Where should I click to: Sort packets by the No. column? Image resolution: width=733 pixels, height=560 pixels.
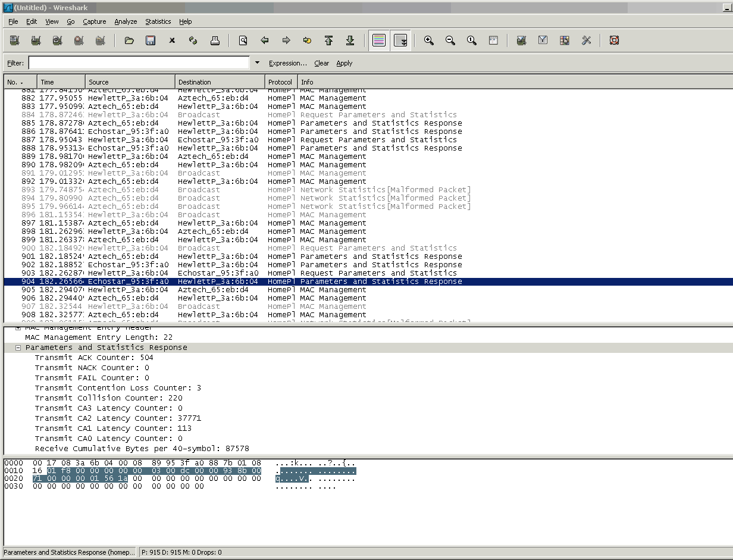(20, 82)
